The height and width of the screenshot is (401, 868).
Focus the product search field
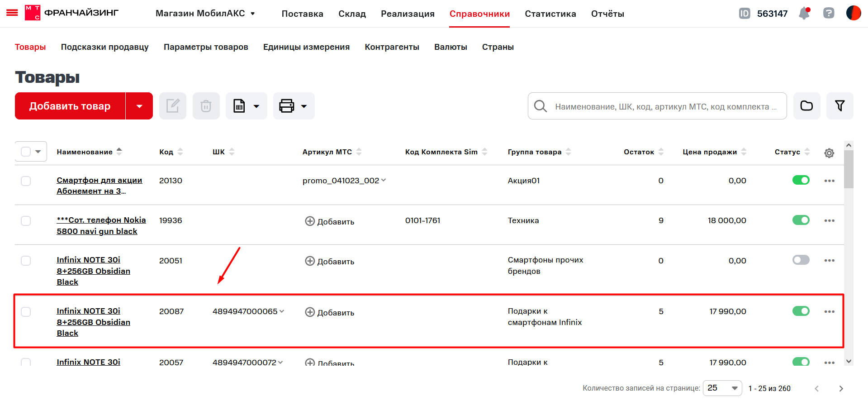point(657,106)
